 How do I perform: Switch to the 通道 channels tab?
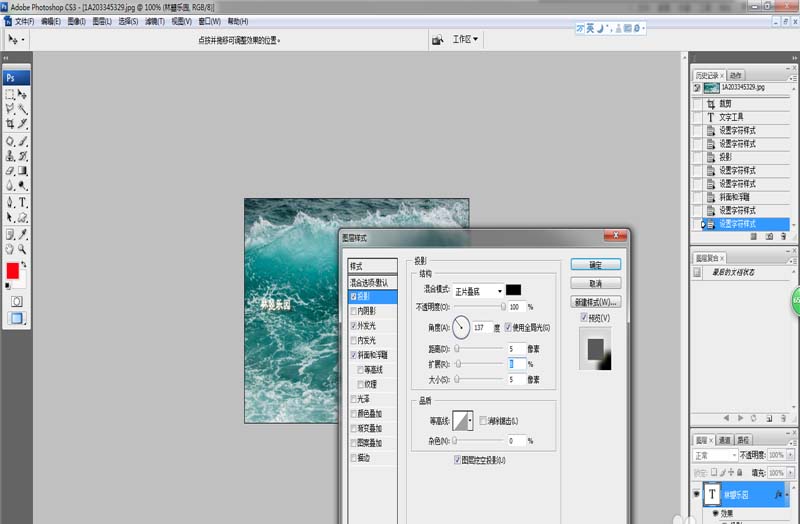tap(724, 440)
